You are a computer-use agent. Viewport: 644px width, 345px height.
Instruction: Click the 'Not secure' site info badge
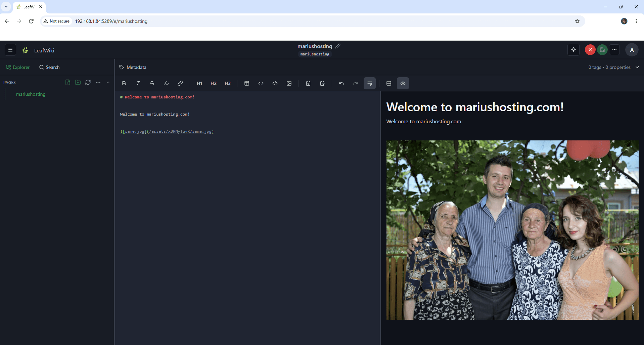[56, 21]
